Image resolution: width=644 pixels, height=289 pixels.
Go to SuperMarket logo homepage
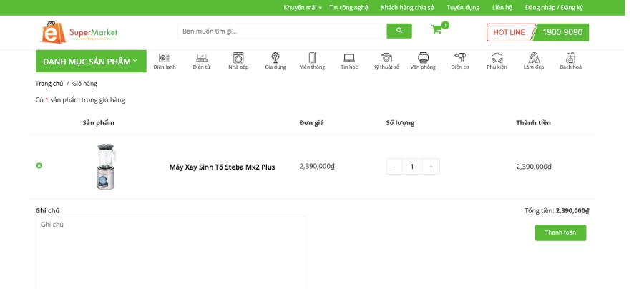coord(79,32)
